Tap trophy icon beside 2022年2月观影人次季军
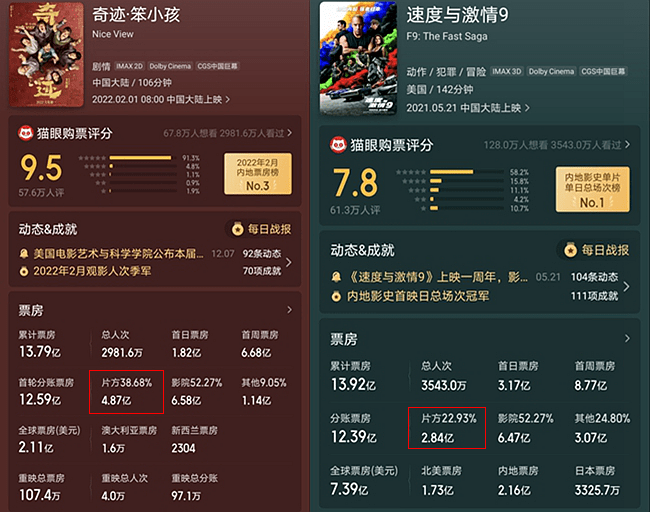Image resolution: width=650 pixels, height=512 pixels. (x=24, y=272)
